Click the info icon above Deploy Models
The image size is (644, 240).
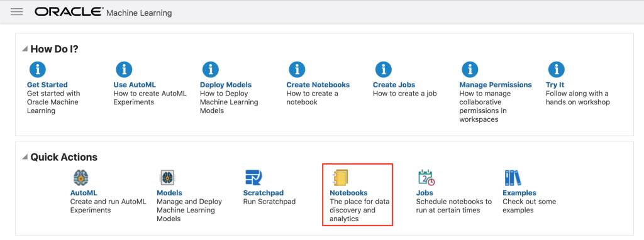point(211,69)
